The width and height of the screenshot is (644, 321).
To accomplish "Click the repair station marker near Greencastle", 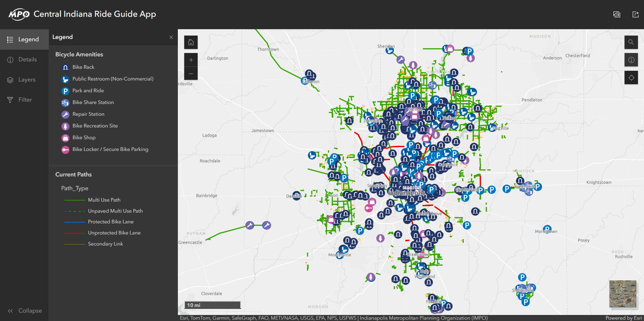I will [x=250, y=225].
